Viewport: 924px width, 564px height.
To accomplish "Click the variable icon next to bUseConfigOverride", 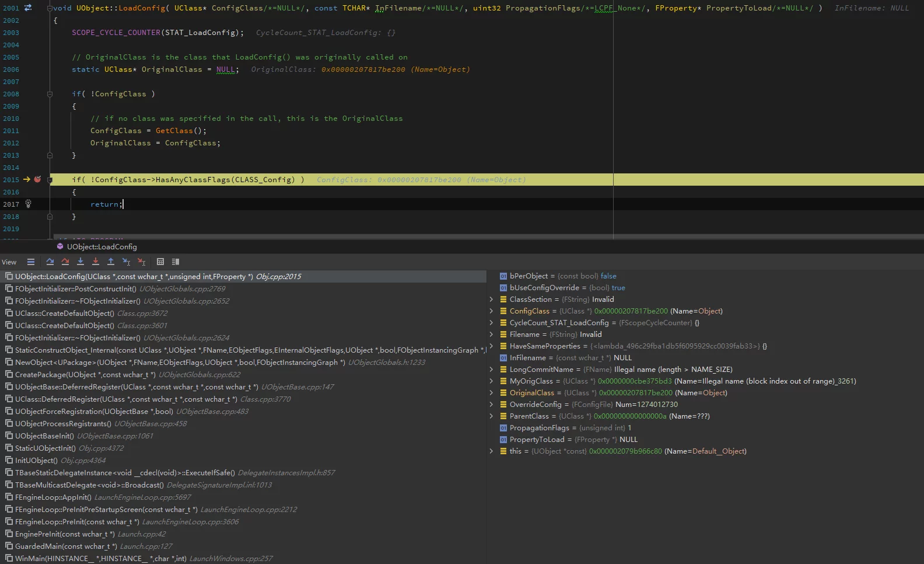I will 503,288.
